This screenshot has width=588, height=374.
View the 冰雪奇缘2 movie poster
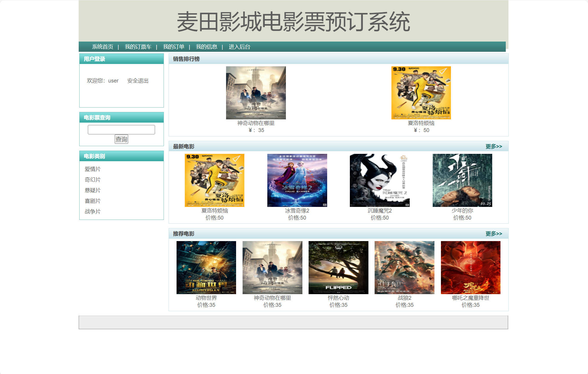coord(297,180)
